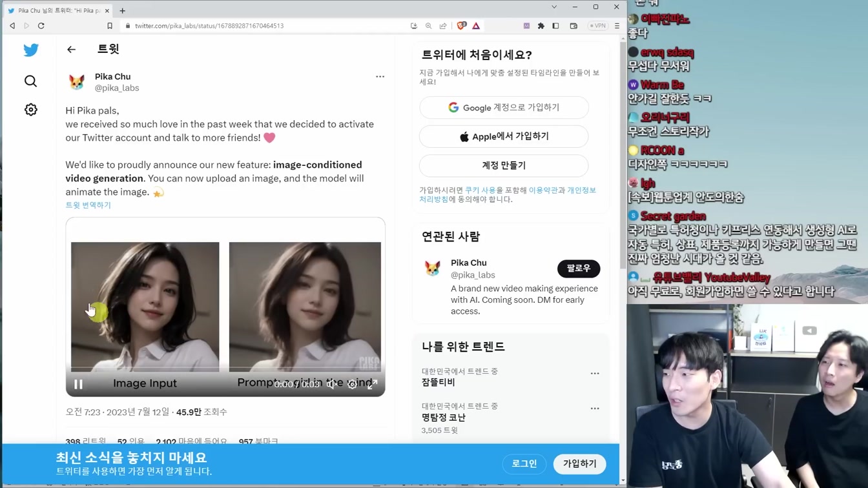
Task: Open the @pika_labs handle under tweet author
Action: (117, 88)
